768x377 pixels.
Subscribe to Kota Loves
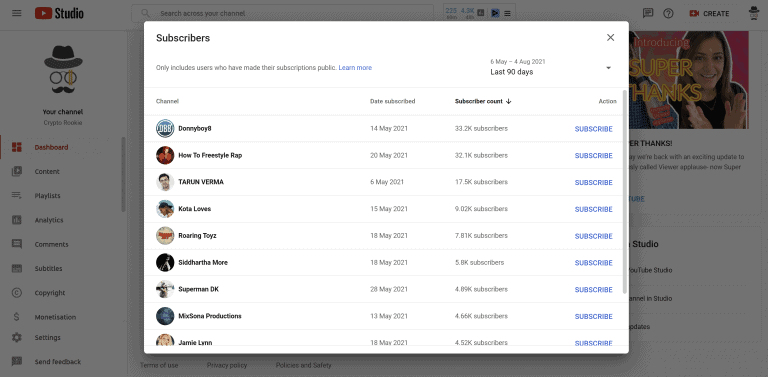pos(593,210)
